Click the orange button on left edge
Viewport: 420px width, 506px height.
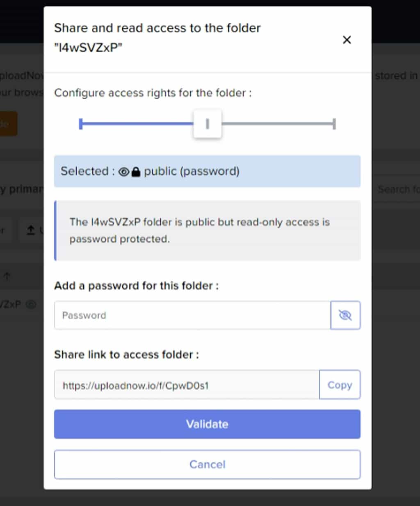(x=8, y=124)
